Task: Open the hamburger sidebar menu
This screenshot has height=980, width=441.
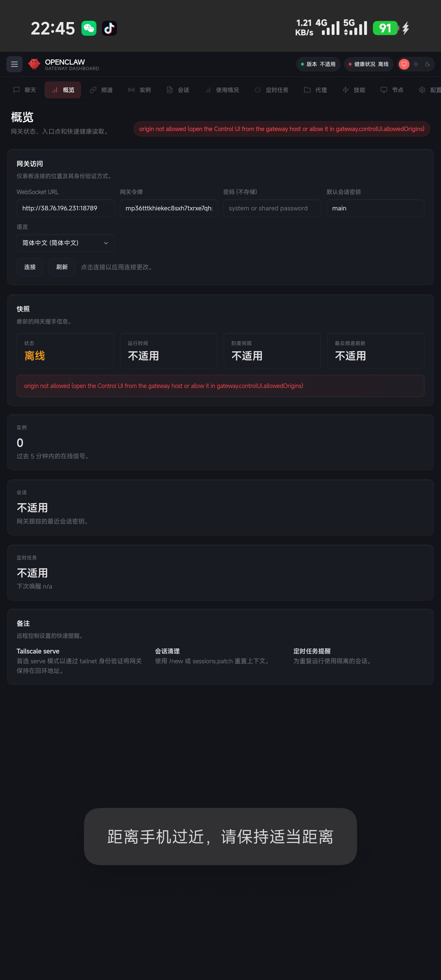Action: (x=14, y=64)
